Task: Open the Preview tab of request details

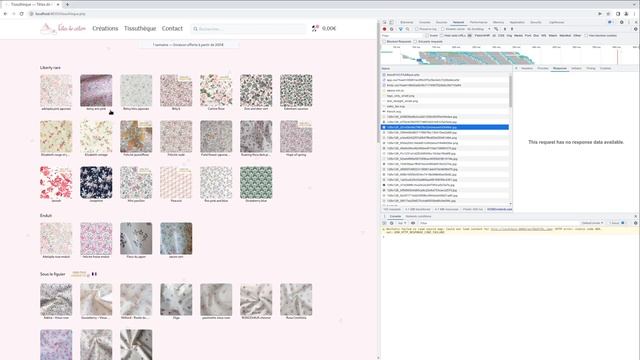Action: tap(543, 68)
